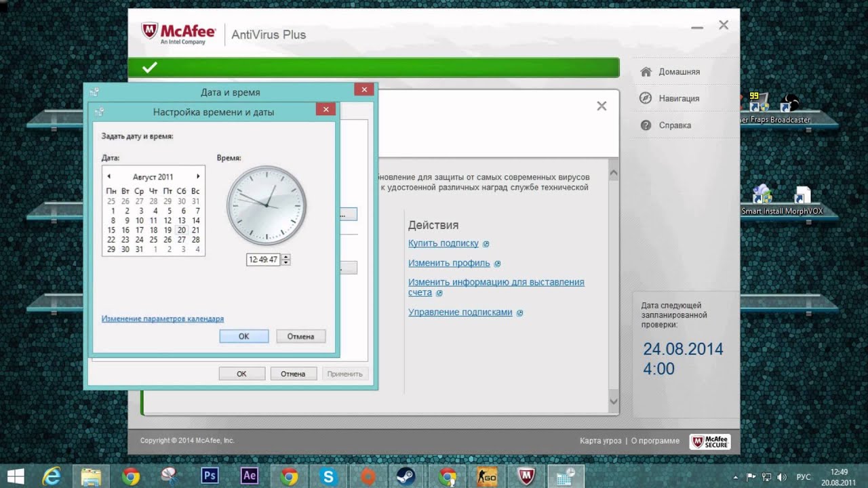
Task: Minimize the McAfee AntiVirus Plus window
Action: click(697, 28)
